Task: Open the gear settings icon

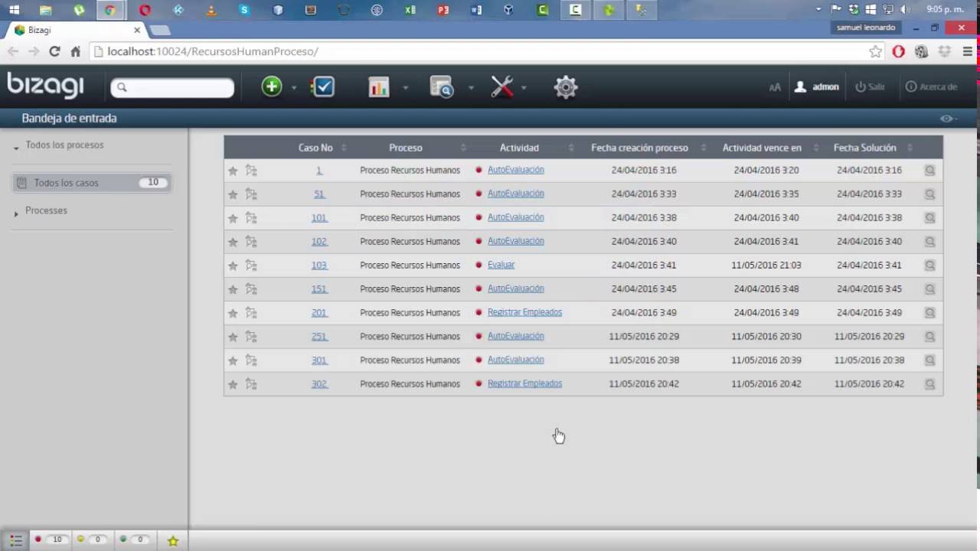Action: [565, 86]
